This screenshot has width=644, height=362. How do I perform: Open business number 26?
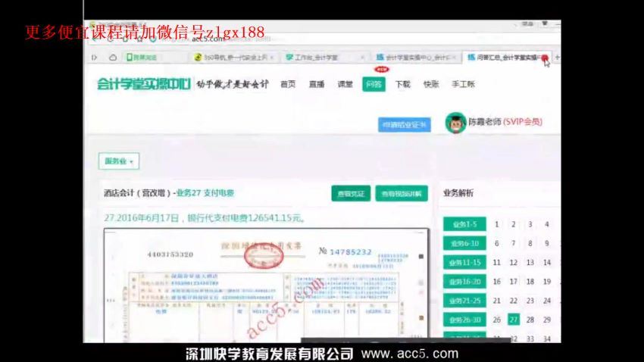(496, 320)
